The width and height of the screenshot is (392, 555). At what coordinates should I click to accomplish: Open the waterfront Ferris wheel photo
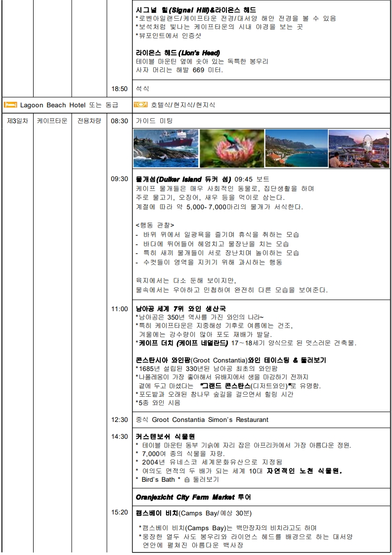click(x=358, y=148)
